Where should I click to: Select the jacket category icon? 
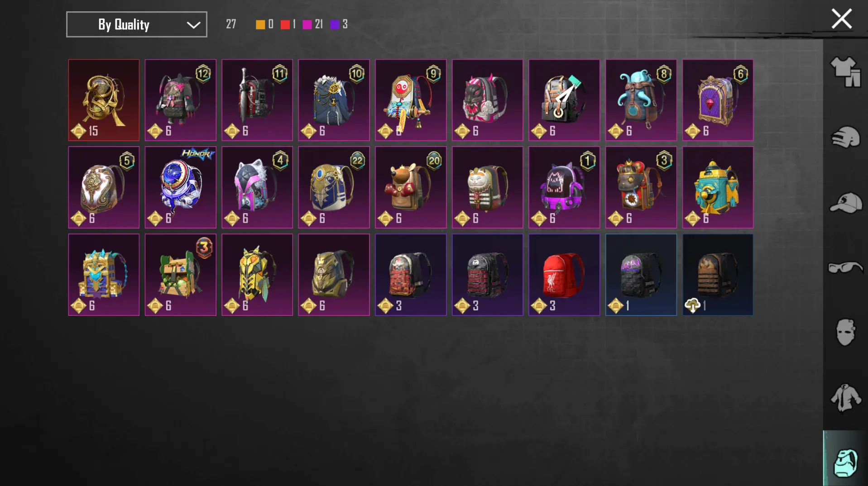click(x=845, y=398)
